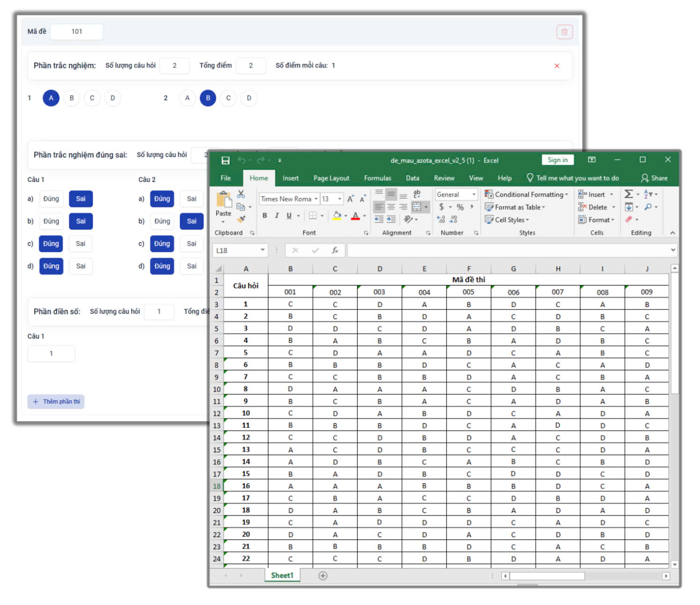Switch to the Formulas tab
Screen dimensions: 700x605
click(x=378, y=178)
